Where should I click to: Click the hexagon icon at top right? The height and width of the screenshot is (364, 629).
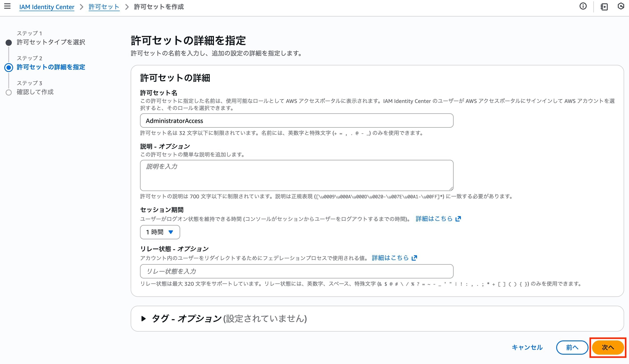pyautogui.click(x=621, y=6)
